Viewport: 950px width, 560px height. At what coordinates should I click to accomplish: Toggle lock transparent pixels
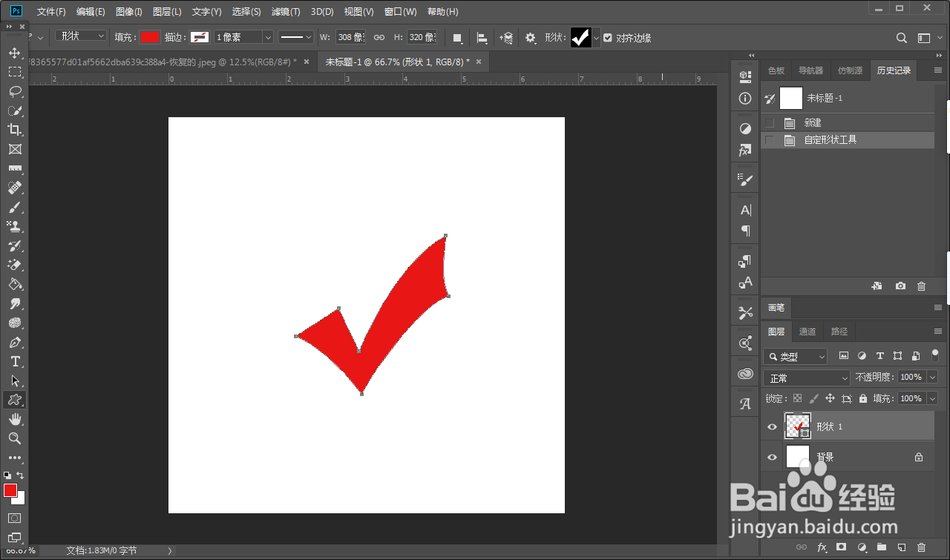tap(797, 398)
